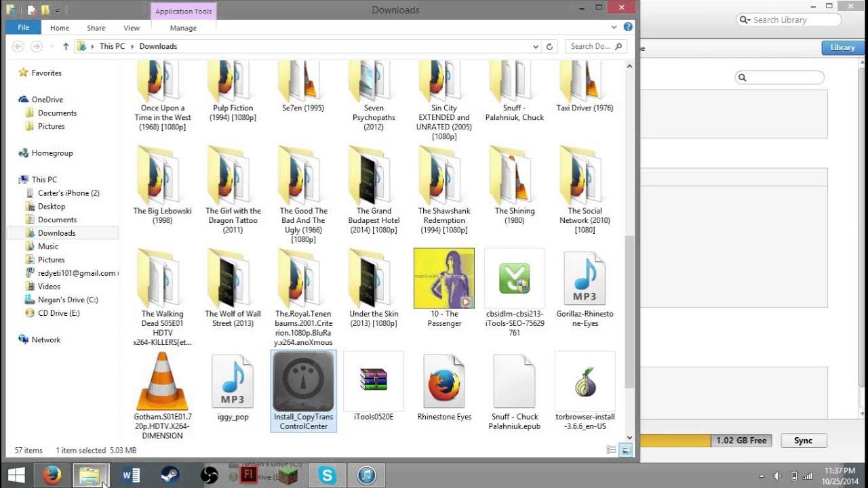Open Minecraft icon on the taskbar
Screen dimensions: 868x488
tap(288, 476)
